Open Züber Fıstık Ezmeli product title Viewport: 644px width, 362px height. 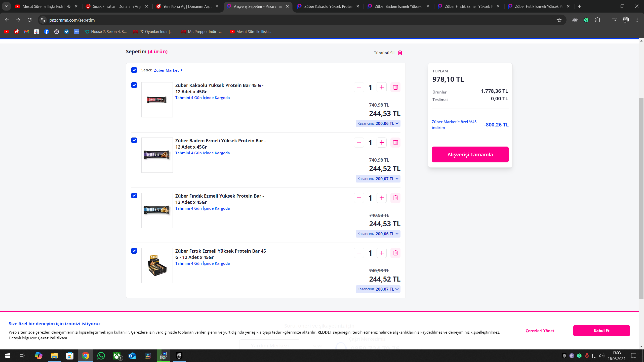[x=221, y=254]
